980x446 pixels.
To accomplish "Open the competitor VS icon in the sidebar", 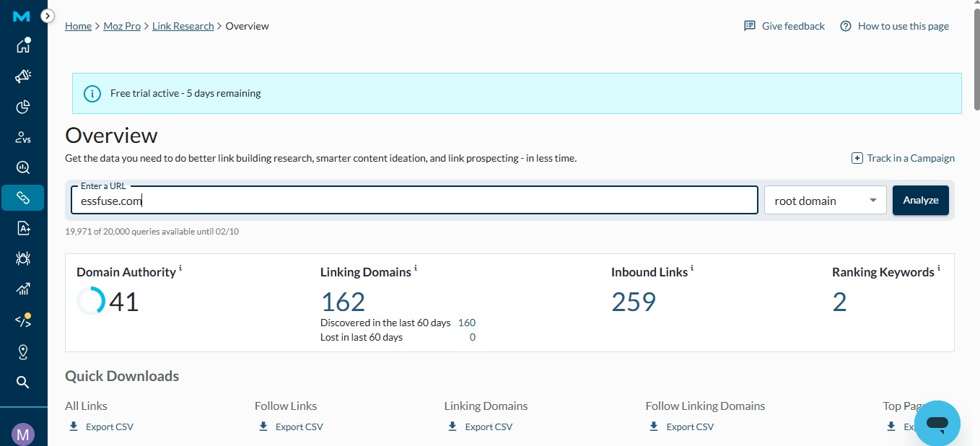I will [23, 137].
